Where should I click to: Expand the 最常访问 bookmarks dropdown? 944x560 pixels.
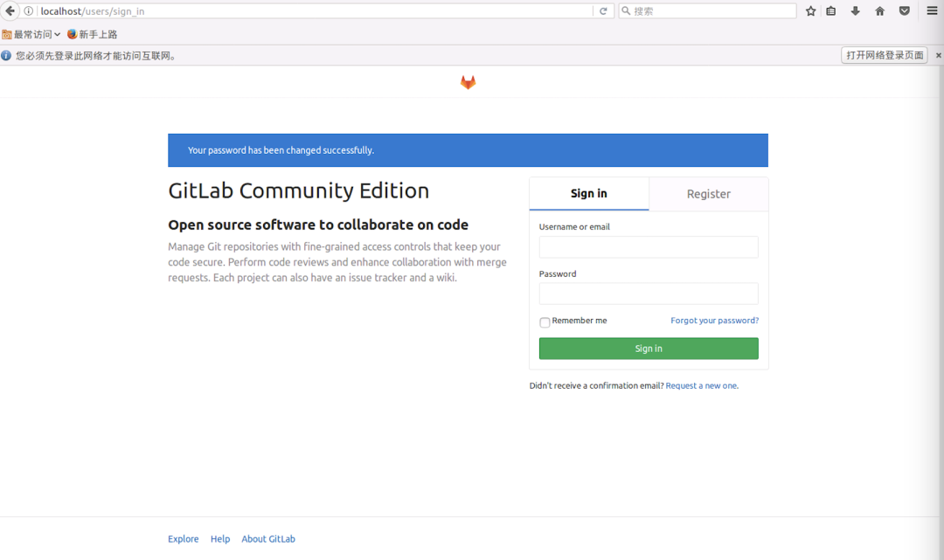click(x=31, y=34)
